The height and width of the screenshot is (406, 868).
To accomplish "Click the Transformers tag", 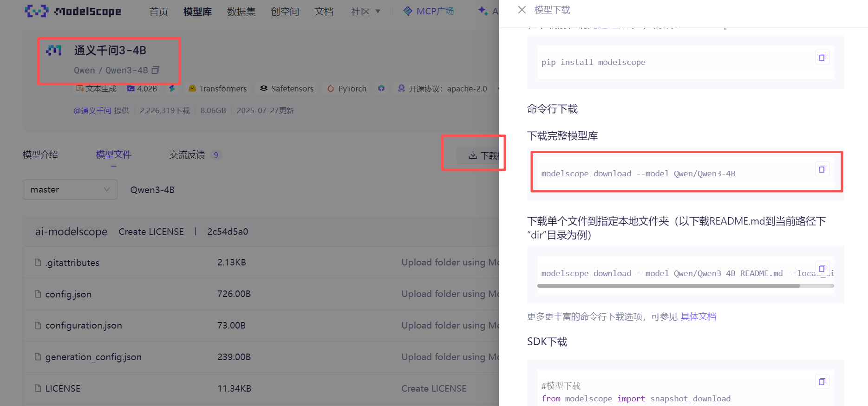I will [x=218, y=89].
